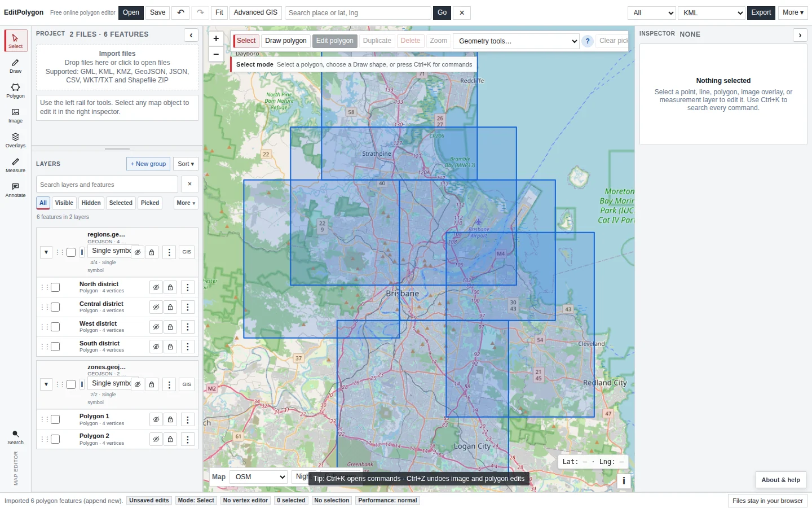Check the regions.geojson layer checkbox
Image resolution: width=812 pixels, height=508 pixels.
coord(71,252)
